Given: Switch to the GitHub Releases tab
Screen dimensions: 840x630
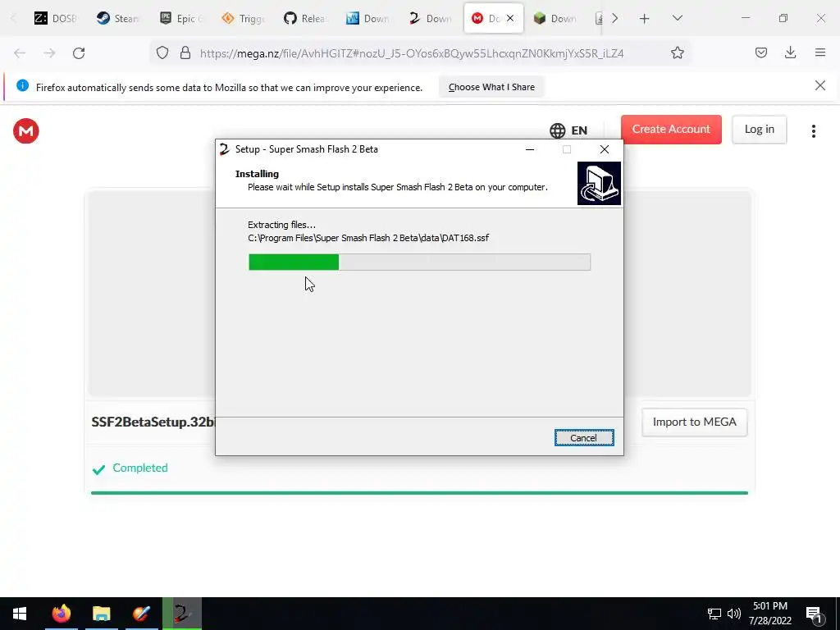Looking at the screenshot, I should (x=305, y=18).
